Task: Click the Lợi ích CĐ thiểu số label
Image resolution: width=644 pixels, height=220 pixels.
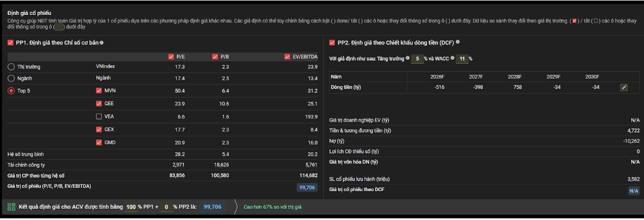Action: pos(354,151)
